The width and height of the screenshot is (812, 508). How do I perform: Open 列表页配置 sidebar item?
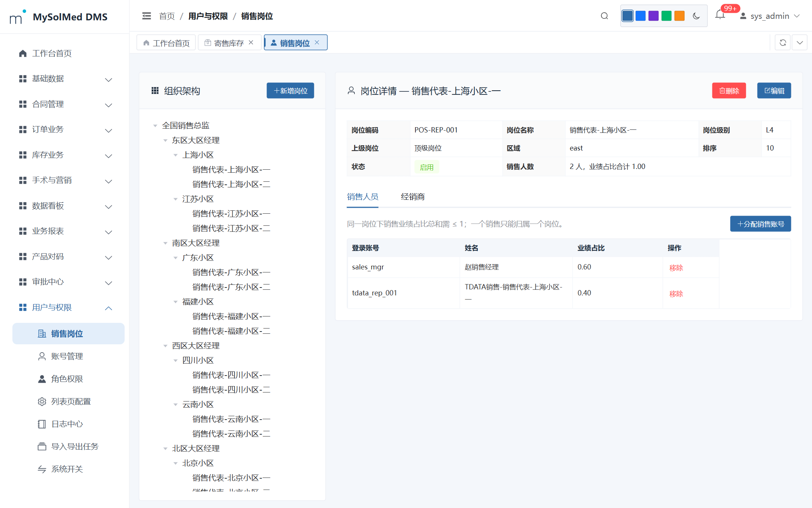tap(68, 402)
